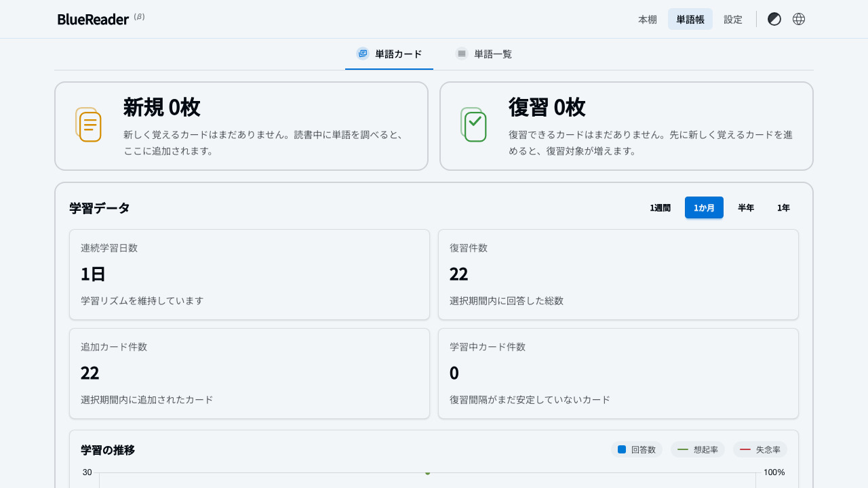Viewport: 868px width, 488px height.
Task: Click 連続学習日数 stat card
Action: 250,274
